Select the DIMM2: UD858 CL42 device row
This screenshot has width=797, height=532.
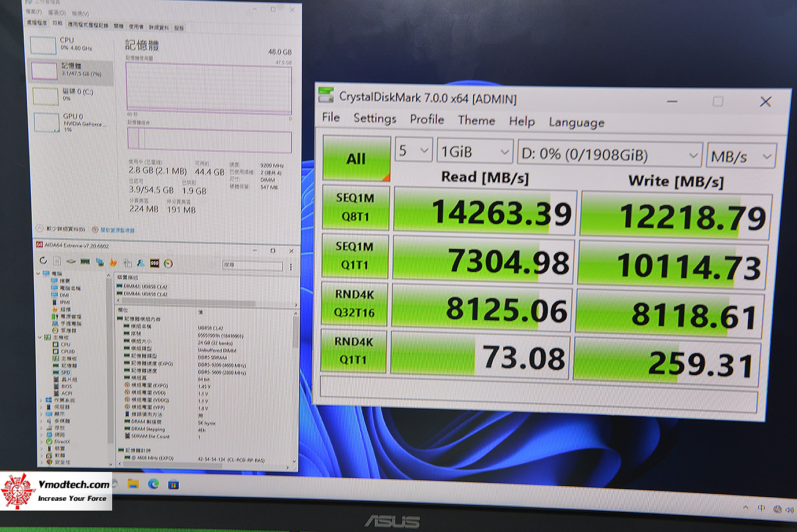[142, 286]
